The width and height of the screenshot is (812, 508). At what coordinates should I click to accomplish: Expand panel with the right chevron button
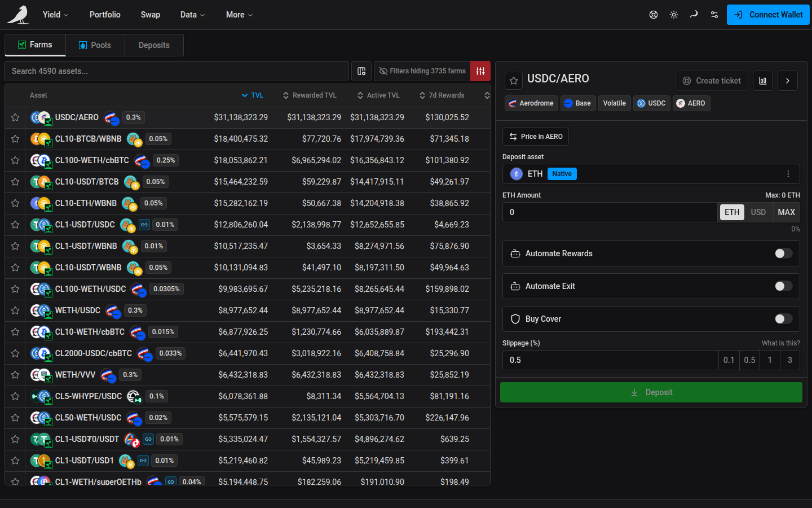788,81
